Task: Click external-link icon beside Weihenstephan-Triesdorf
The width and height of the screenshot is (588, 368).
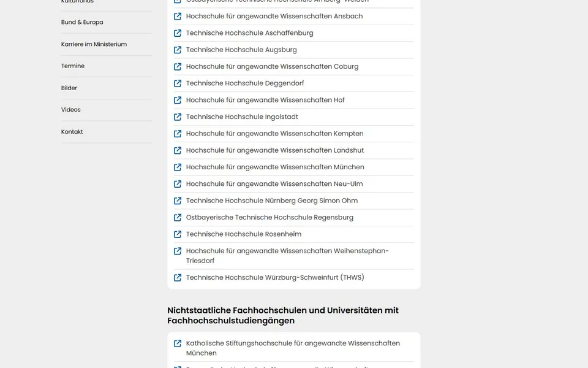Action: pos(178,251)
